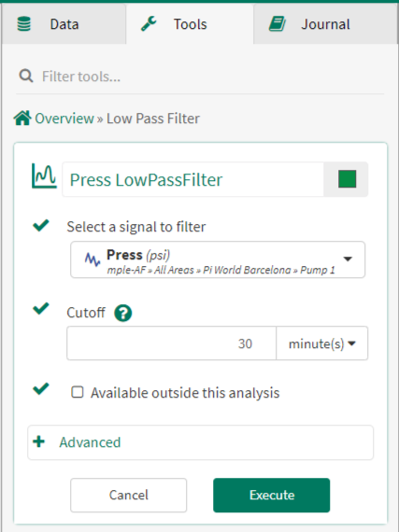Click the Press LowPassFilter name field

192,179
